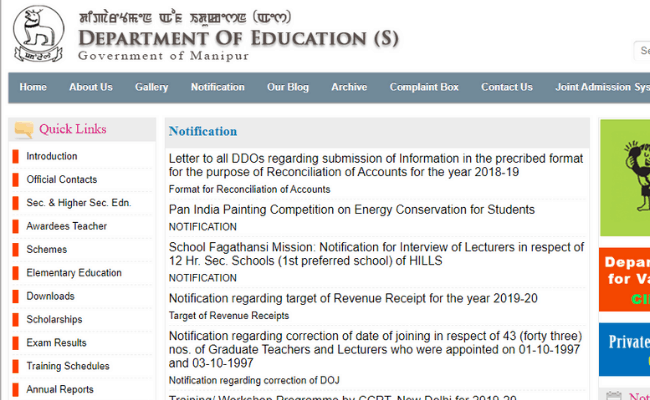Open Awardees Teacher in the sidebar
This screenshot has height=400, width=650.
click(x=67, y=227)
